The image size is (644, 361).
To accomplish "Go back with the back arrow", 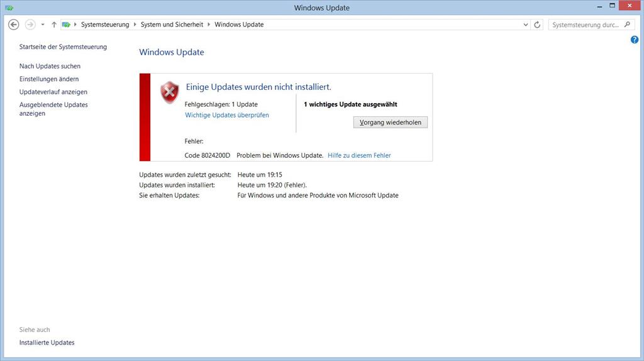I will [14, 25].
